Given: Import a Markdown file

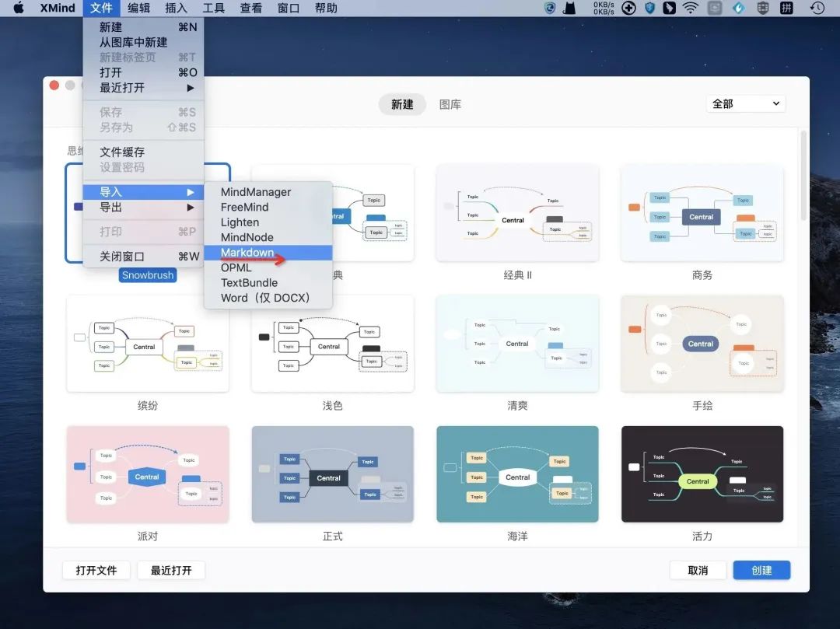Looking at the screenshot, I should [268, 253].
